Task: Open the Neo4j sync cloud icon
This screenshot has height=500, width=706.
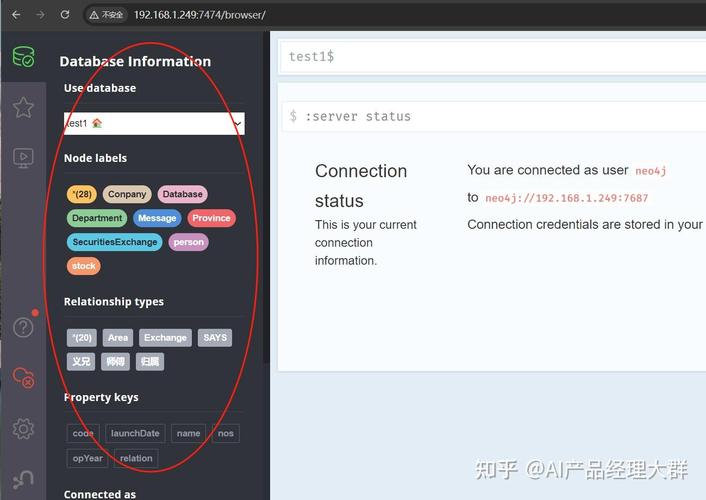Action: point(23,377)
